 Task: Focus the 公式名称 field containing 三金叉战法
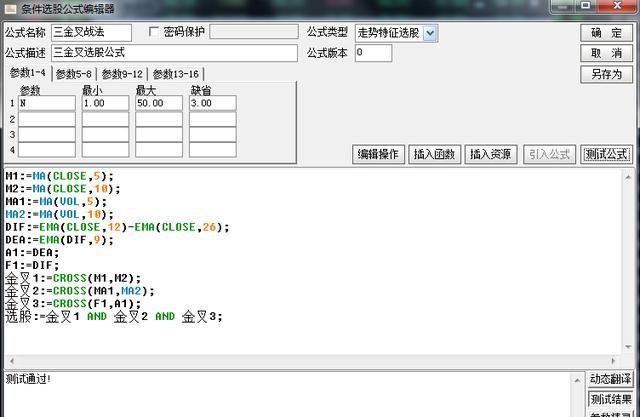click(x=91, y=33)
